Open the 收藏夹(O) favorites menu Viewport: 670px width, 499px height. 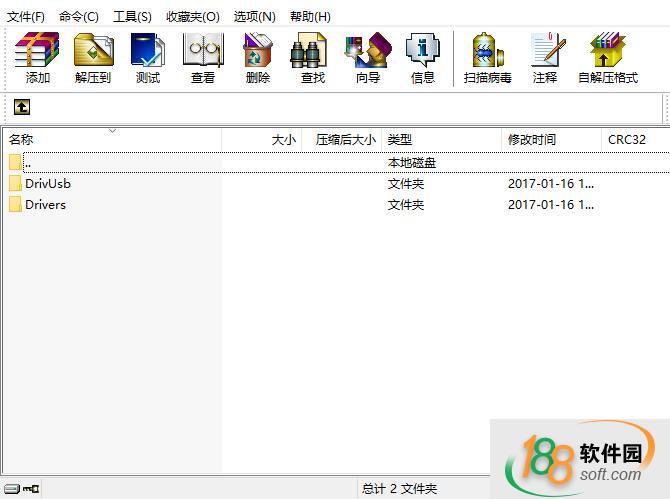[192, 16]
